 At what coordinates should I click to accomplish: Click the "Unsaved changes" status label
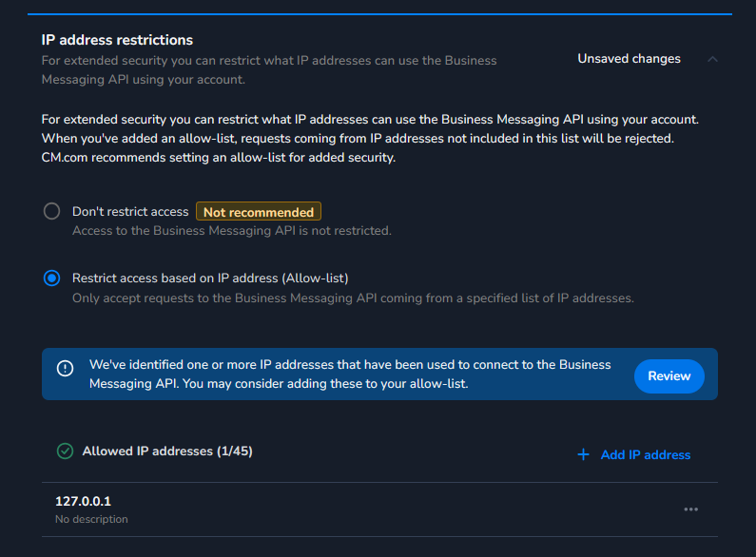(x=629, y=59)
